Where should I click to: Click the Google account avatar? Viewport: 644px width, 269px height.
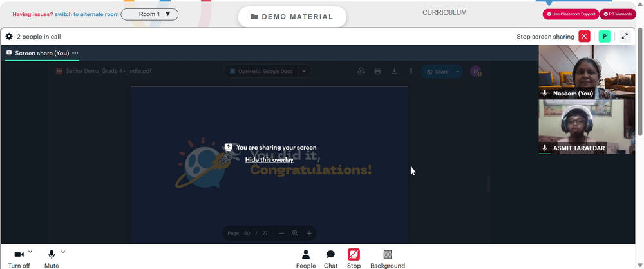click(476, 71)
